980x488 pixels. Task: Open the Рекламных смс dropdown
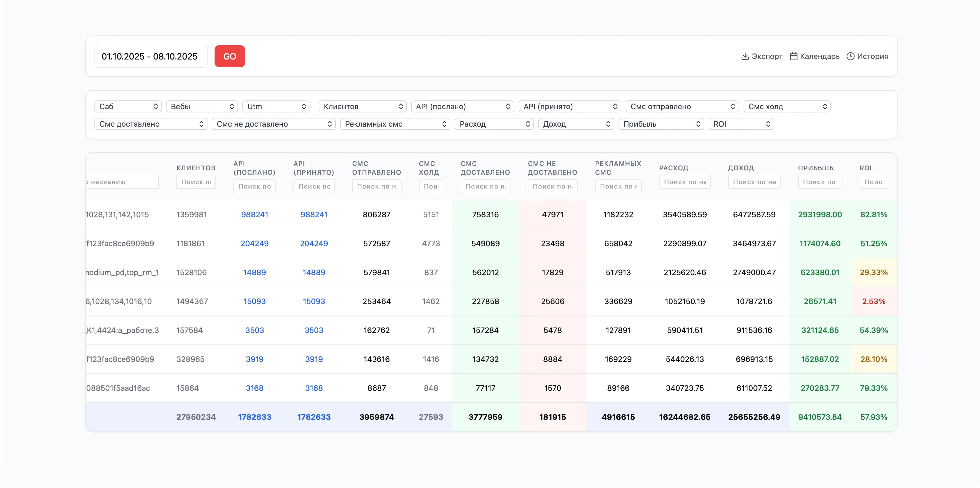[x=395, y=124]
